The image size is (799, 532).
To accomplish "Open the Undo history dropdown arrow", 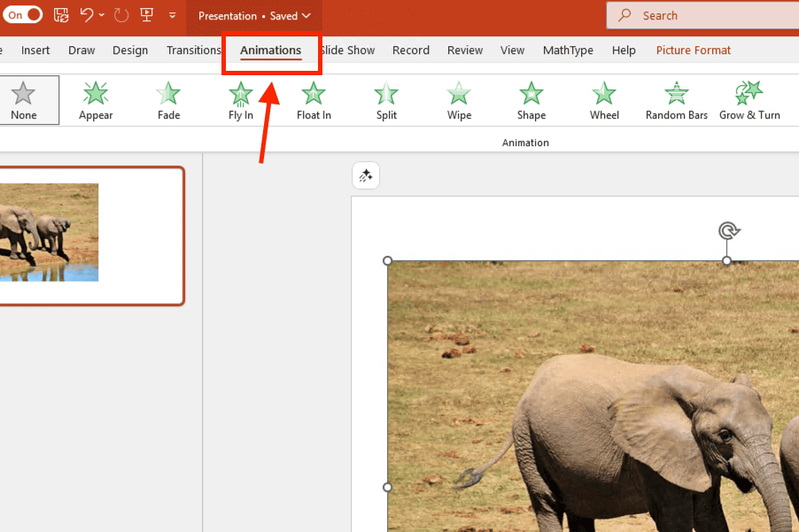I will point(102,16).
